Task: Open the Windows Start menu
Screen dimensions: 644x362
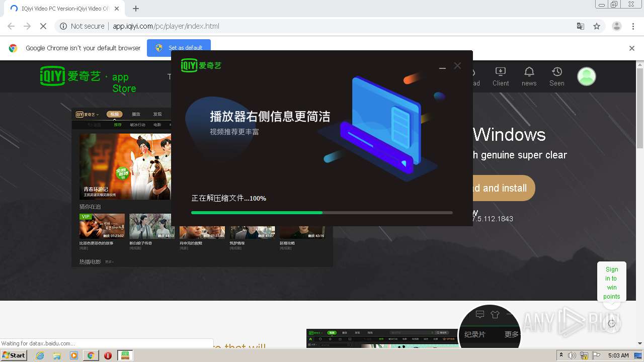Action: pos(14,355)
